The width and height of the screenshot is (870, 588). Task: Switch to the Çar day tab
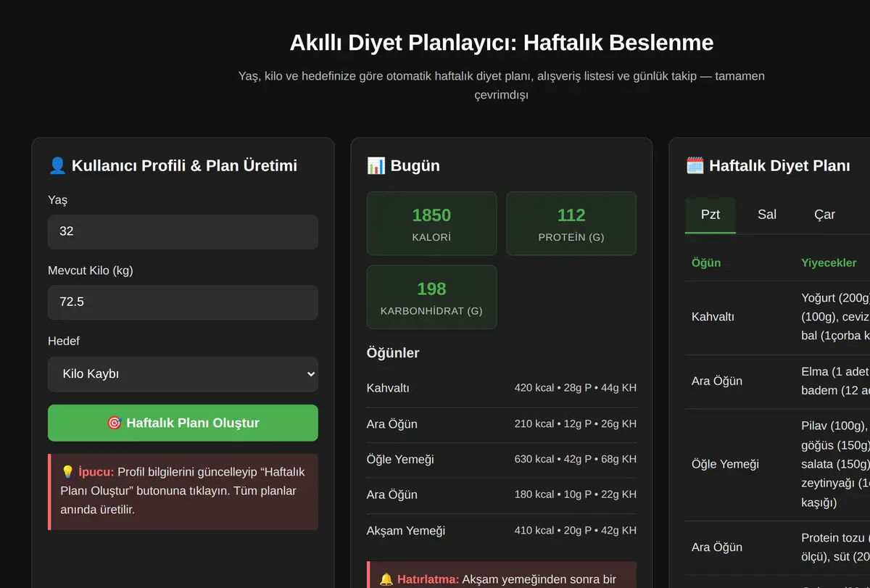click(824, 215)
